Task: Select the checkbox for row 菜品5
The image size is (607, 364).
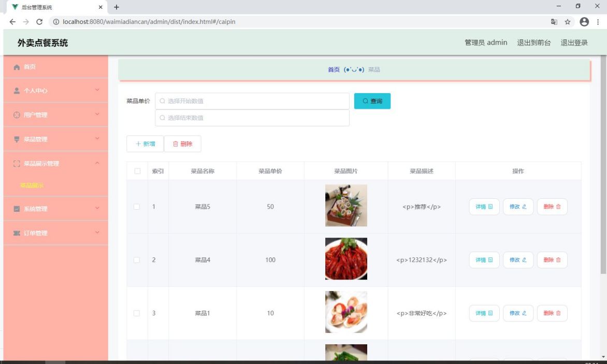Action: [x=137, y=207]
